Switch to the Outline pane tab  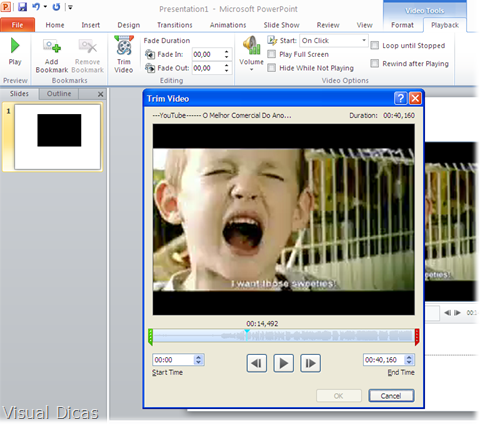(x=59, y=94)
